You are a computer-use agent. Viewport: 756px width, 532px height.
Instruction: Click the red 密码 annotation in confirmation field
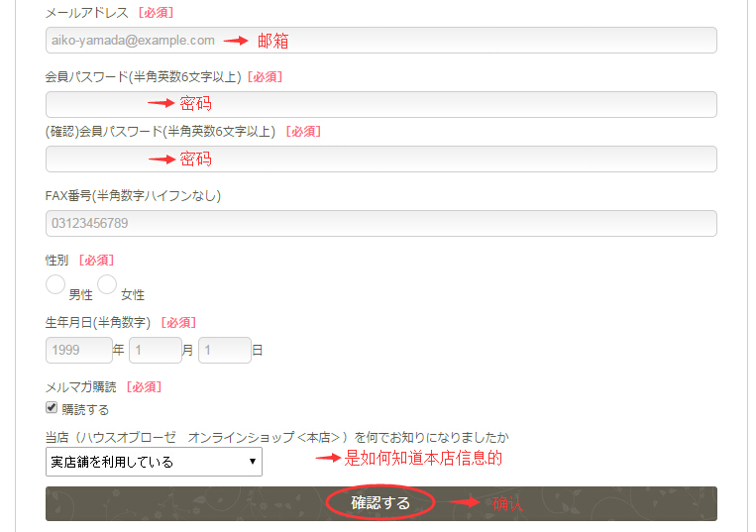195,159
